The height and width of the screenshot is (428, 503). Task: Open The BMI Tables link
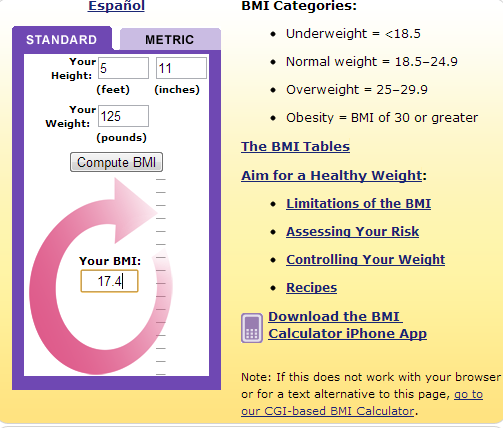[295, 146]
